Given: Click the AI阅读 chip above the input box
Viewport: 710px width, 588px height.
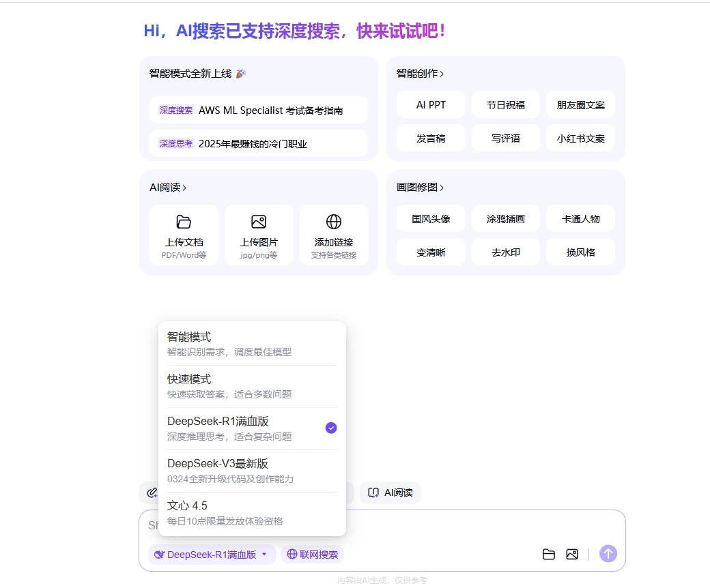Looking at the screenshot, I should point(390,493).
